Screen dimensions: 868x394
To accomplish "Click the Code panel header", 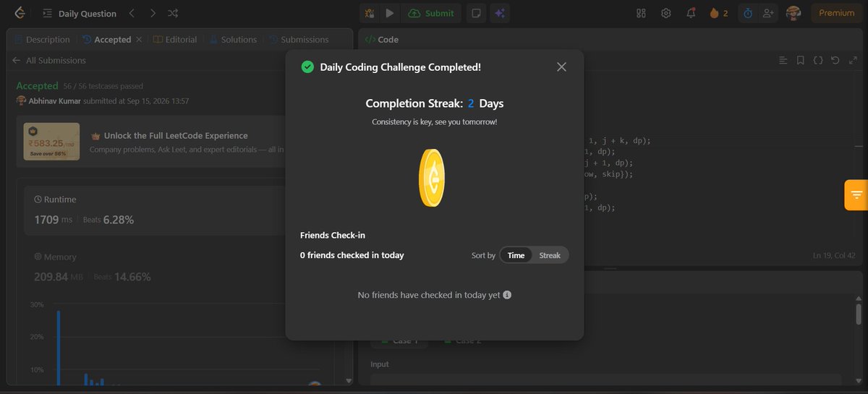I will click(381, 40).
